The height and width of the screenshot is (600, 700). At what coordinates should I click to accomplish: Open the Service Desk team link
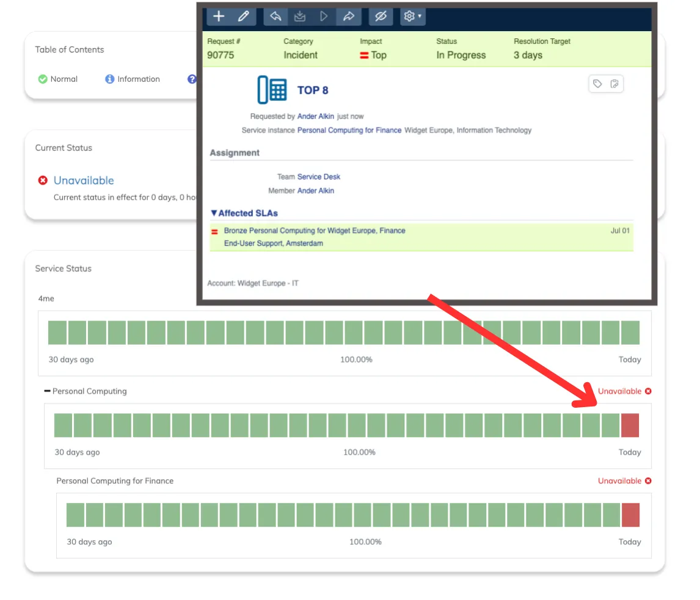319,176
